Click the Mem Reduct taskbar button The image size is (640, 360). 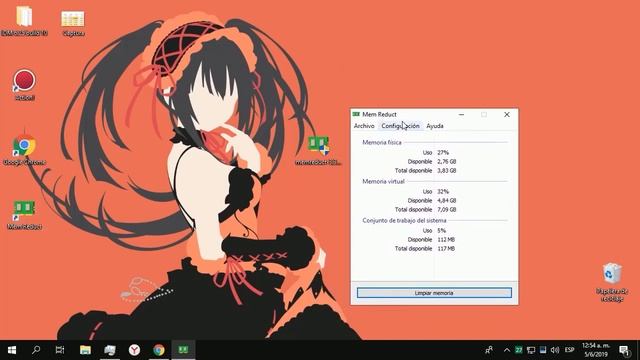pos(183,350)
